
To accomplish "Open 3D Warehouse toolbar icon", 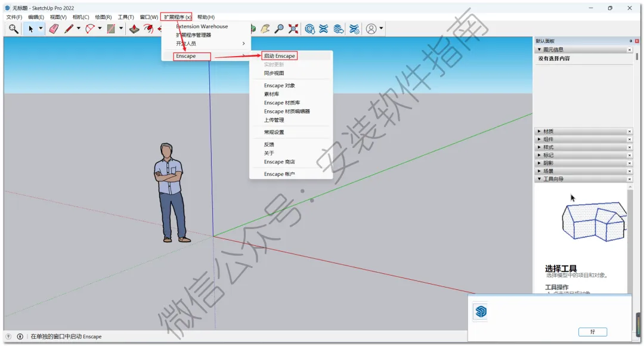I will click(x=309, y=29).
